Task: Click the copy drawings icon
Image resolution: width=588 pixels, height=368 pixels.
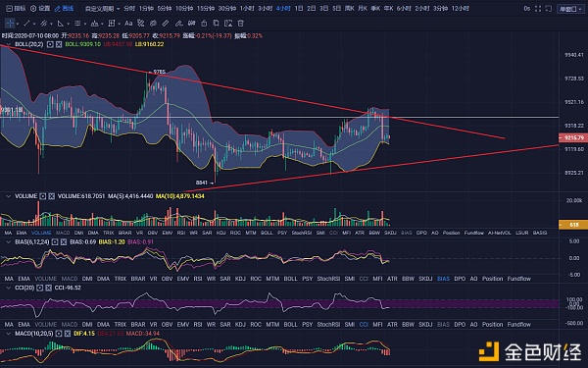Action: coord(216,24)
